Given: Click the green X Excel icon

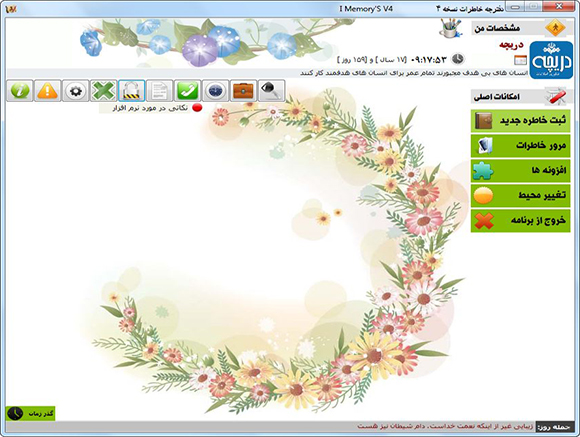Looking at the screenshot, I should pyautogui.click(x=104, y=91).
